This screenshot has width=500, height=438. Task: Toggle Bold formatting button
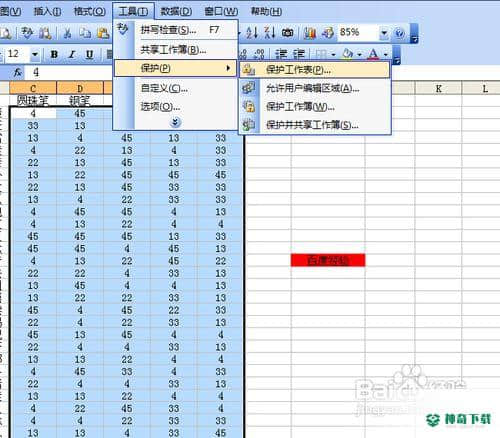[x=54, y=54]
